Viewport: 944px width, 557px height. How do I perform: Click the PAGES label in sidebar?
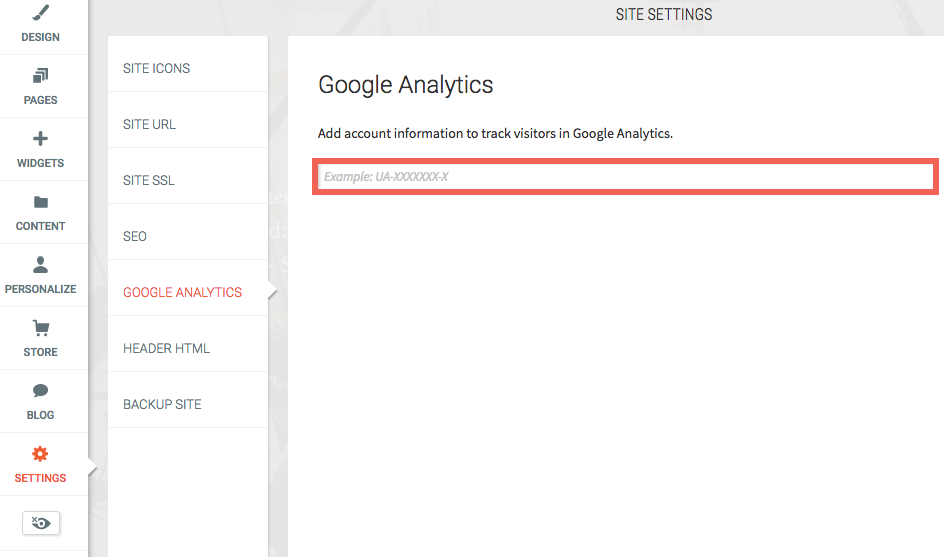click(40, 100)
